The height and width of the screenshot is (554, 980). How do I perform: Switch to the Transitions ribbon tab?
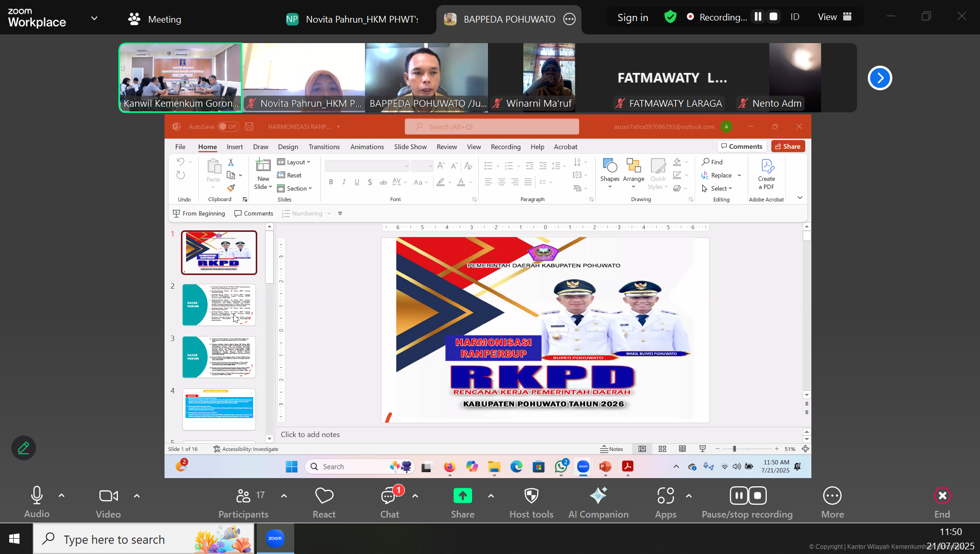[324, 147]
